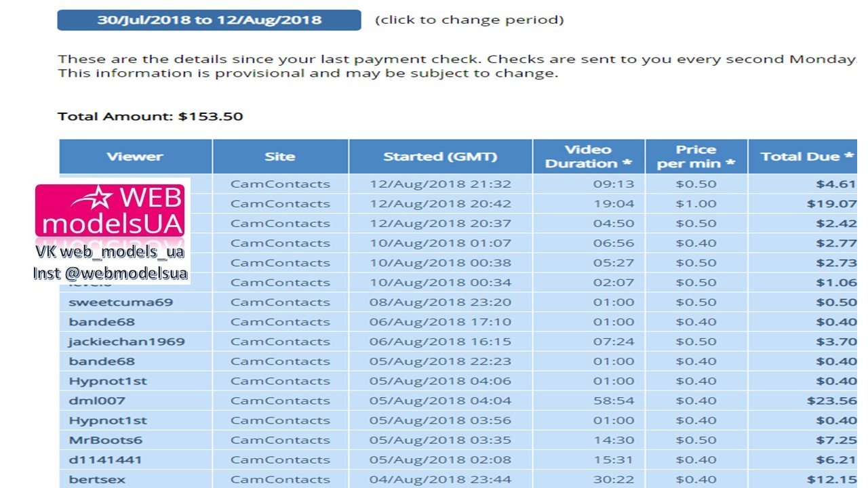Click the Inst @webmodelsua text
This screenshot has height=488, width=868.
[x=111, y=274]
